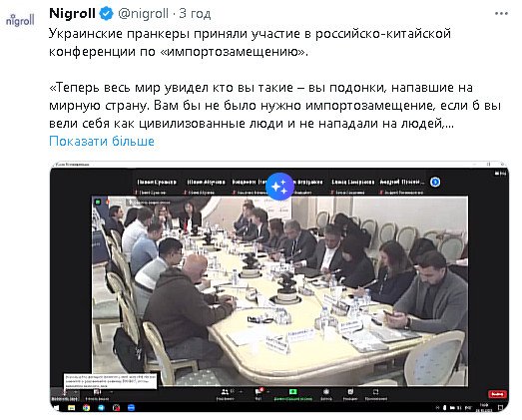The image size is (522, 420).
Task: Click the green share screen button
Action: tap(292, 392)
